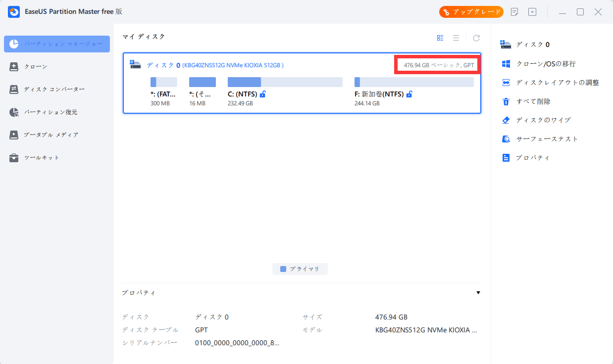Select the C: (NTFS) partition bar
This screenshot has width=613, height=364.
(x=285, y=82)
